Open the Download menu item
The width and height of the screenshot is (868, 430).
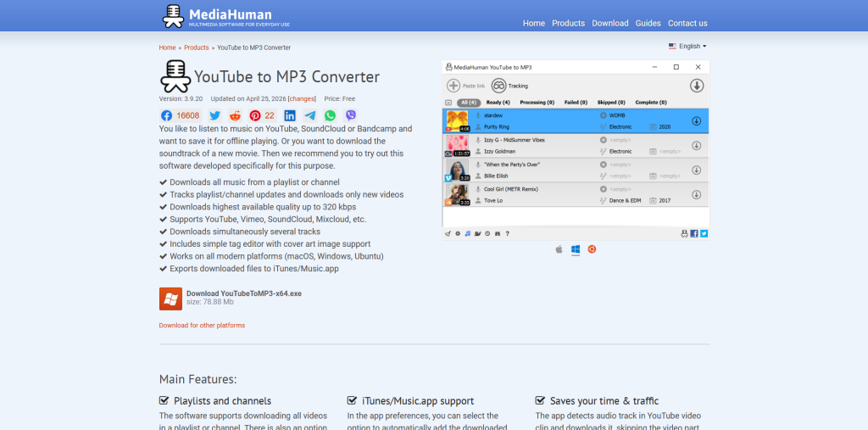610,23
